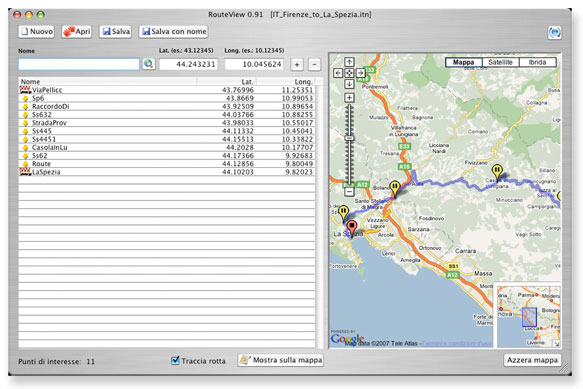Click the search icon next to Nome field
The height and width of the screenshot is (389, 583).
(149, 64)
